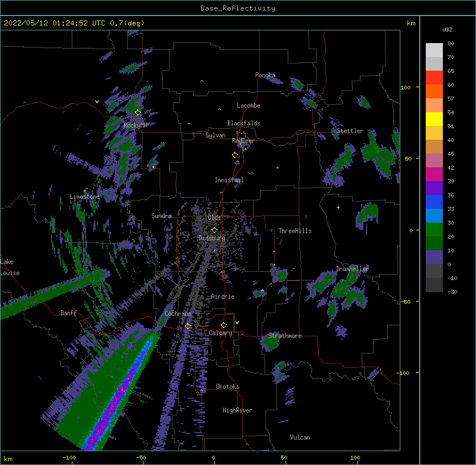This screenshot has width=476, height=465.
Task: Click the Olds town label
Action: tap(214, 218)
